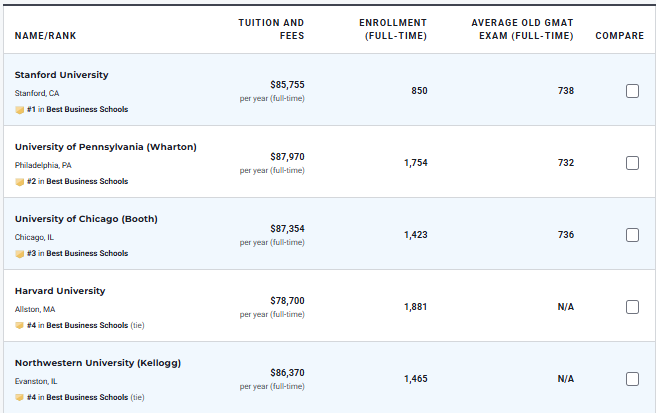The image size is (656, 413).
Task: Sort by Tuition and Fees column header
Action: pos(271,29)
